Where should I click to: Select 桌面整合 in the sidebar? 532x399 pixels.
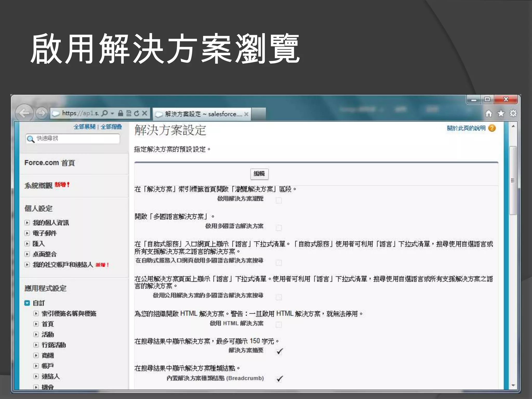tap(44, 254)
